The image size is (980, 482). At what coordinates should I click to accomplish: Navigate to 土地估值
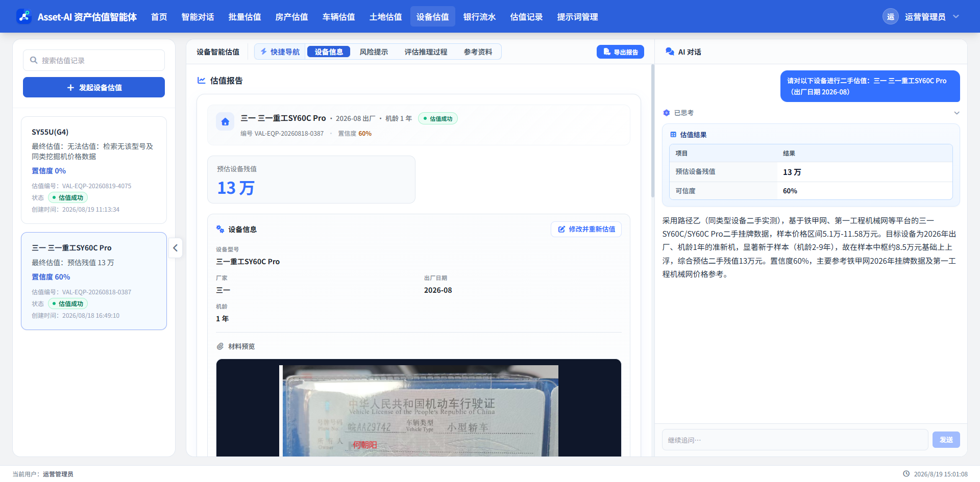click(385, 17)
